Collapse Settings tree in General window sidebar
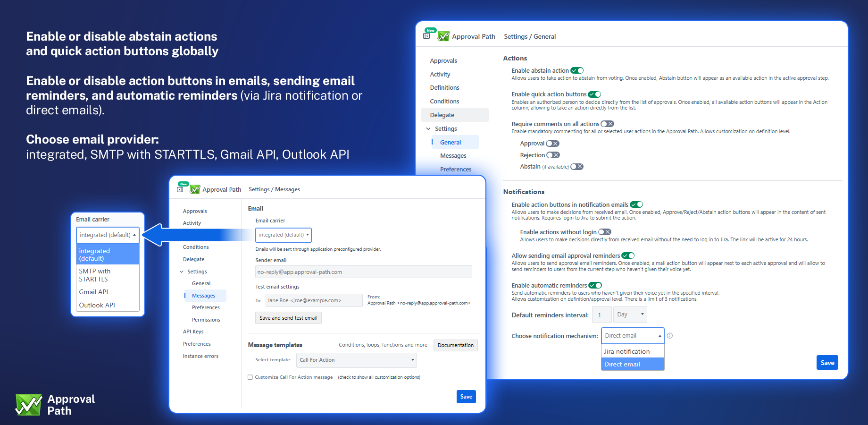This screenshot has height=425, width=868. point(428,128)
